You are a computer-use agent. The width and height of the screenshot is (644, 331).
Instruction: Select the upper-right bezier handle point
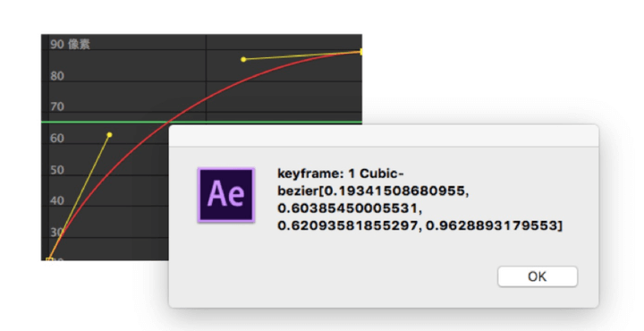pyautogui.click(x=243, y=59)
